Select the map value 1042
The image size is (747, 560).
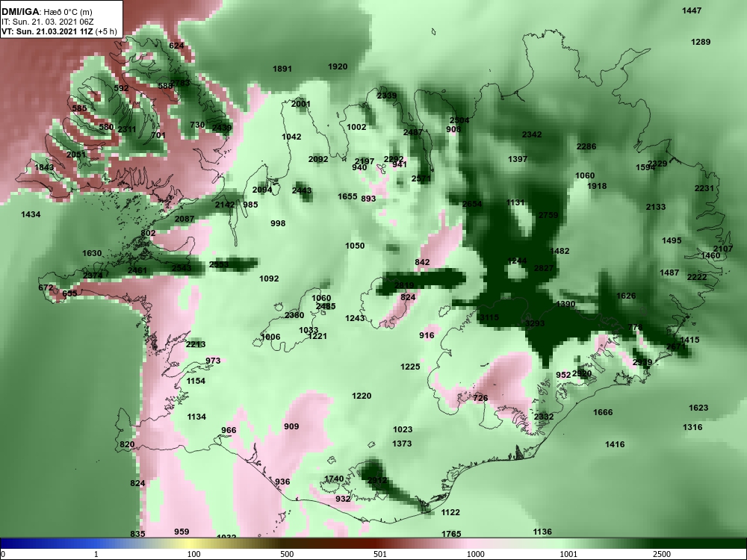click(291, 137)
